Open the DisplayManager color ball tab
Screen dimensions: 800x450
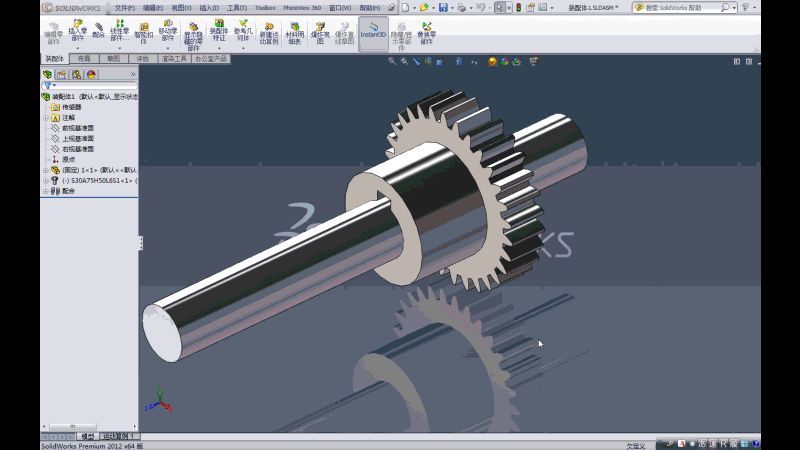coord(91,74)
